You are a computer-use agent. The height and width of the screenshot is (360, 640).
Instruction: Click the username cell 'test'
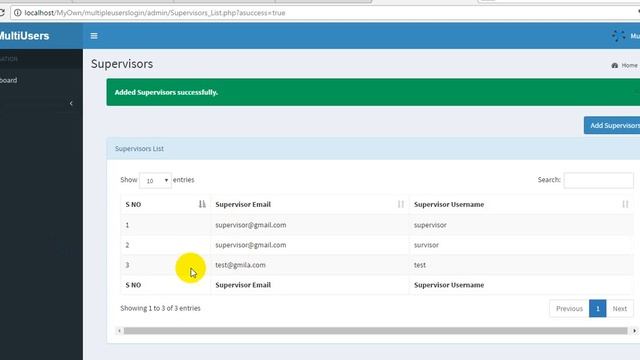[420, 265]
